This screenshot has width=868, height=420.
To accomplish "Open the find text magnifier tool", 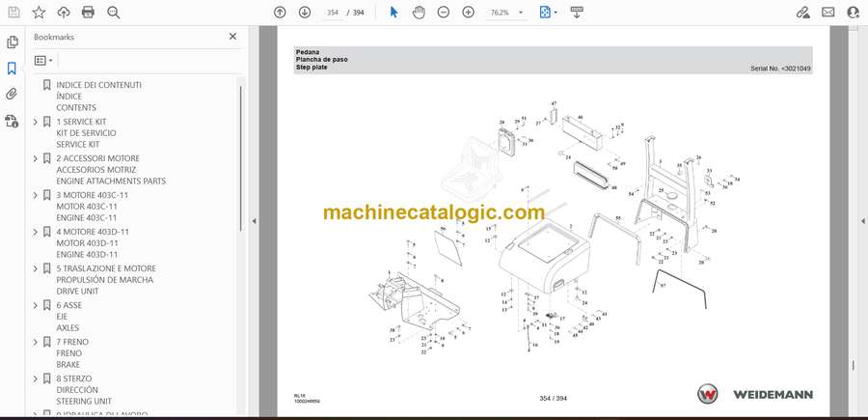I will pyautogui.click(x=114, y=13).
